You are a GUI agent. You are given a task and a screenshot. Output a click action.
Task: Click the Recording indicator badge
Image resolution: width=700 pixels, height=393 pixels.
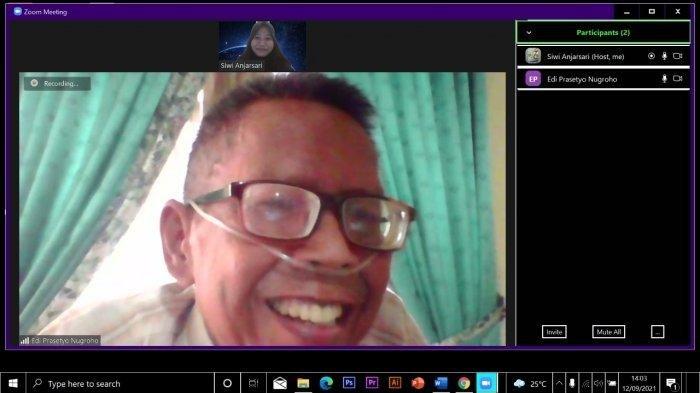pos(58,84)
